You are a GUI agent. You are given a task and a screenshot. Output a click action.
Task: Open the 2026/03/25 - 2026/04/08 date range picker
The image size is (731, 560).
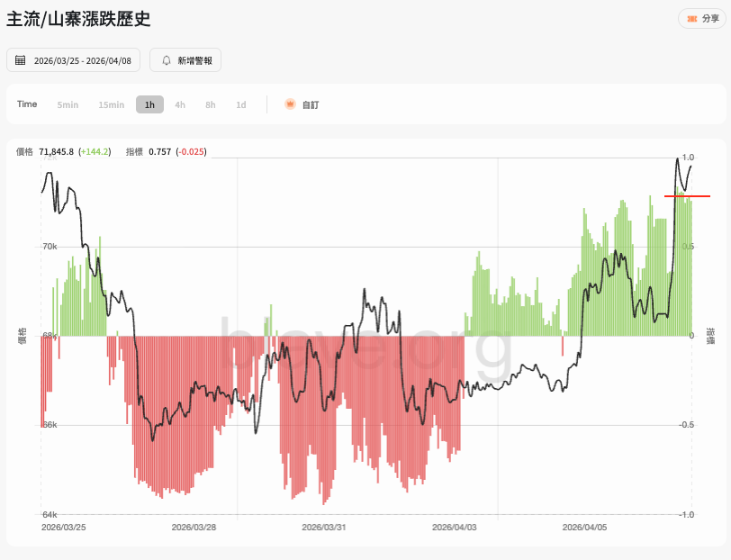tap(73, 60)
